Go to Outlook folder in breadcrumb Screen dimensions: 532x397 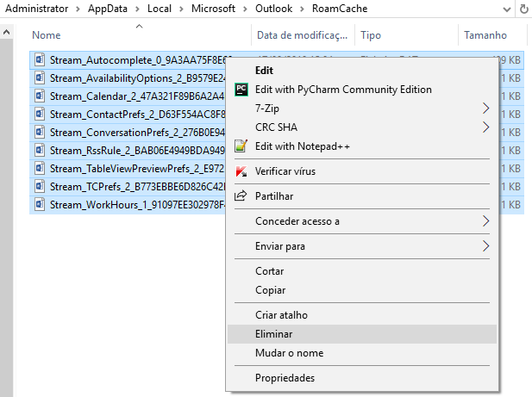273,9
